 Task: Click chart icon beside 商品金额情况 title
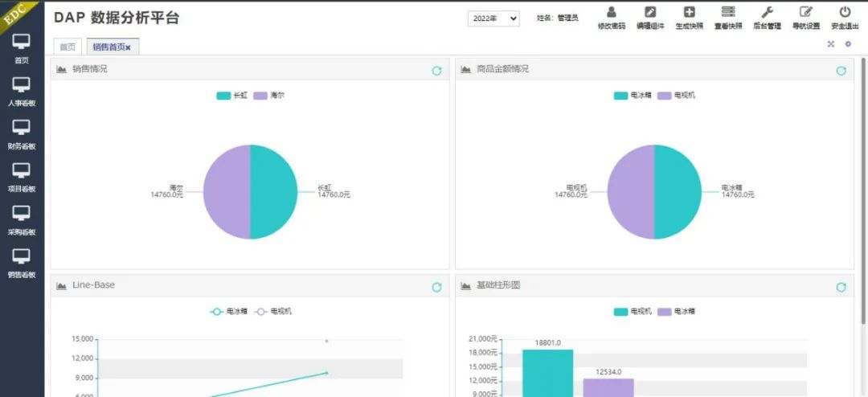tap(465, 69)
